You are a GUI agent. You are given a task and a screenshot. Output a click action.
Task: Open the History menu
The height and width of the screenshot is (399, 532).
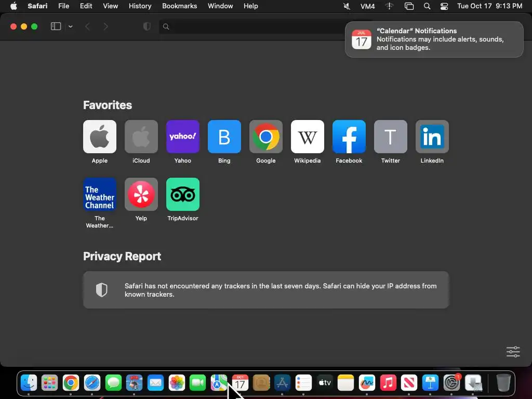[140, 6]
